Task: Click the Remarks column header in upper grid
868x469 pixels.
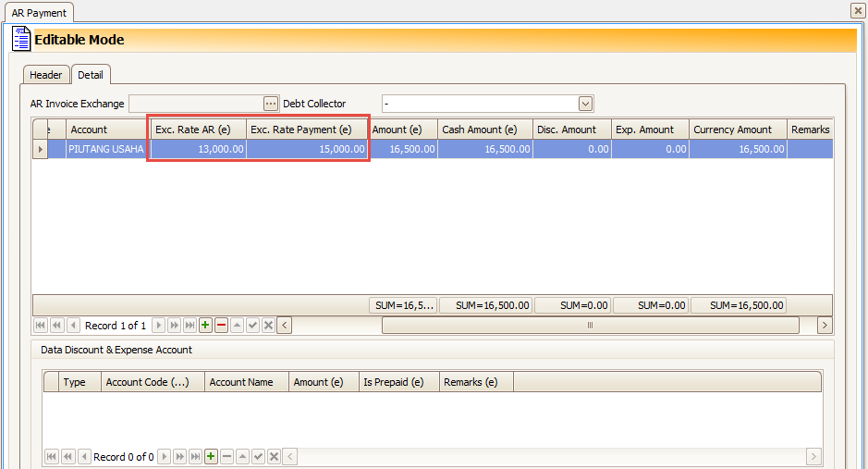Action: pos(810,130)
